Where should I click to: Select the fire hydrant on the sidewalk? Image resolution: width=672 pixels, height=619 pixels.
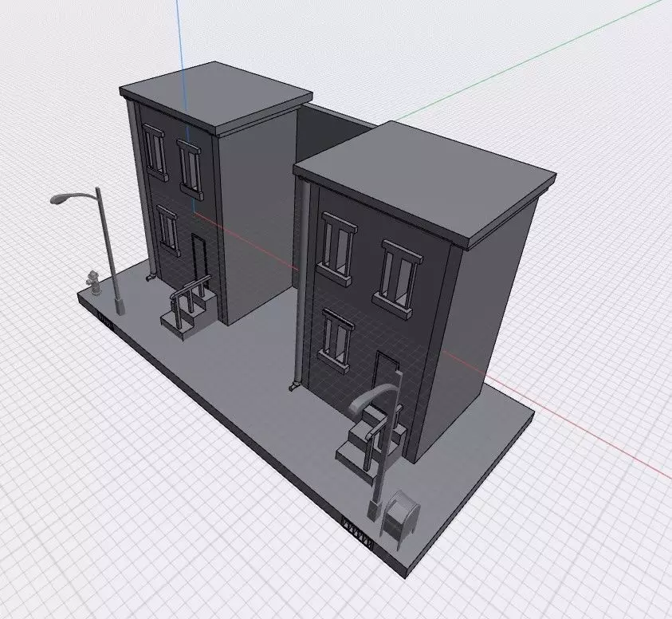tap(94, 283)
